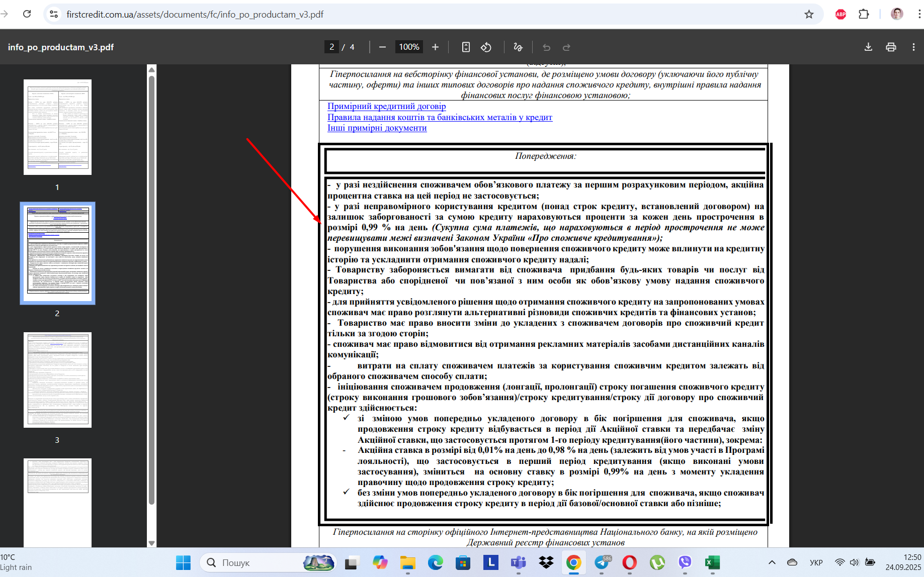The height and width of the screenshot is (577, 924).
Task: Click thumbnail panel scrollbar down arrow
Action: point(151,543)
